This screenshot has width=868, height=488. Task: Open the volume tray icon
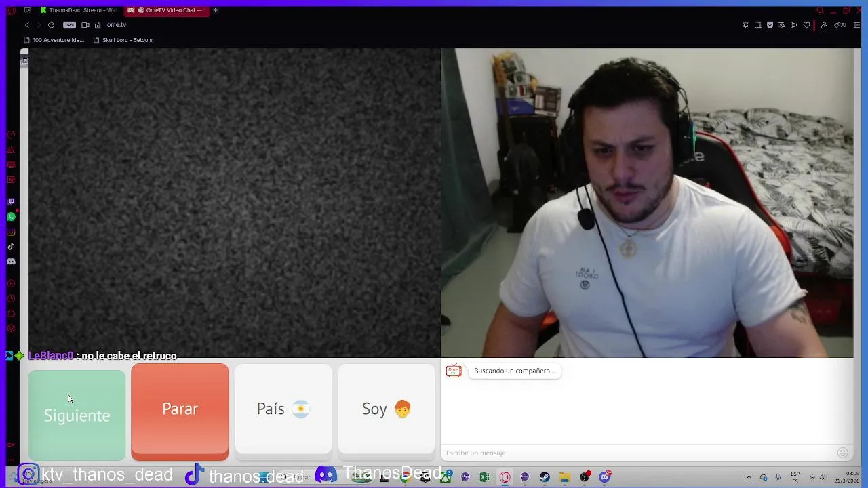(823, 478)
